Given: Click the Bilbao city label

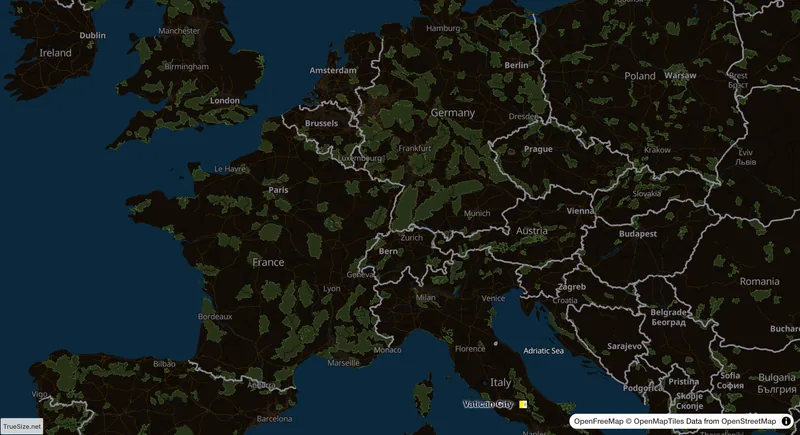Looking at the screenshot, I should coord(164,364).
